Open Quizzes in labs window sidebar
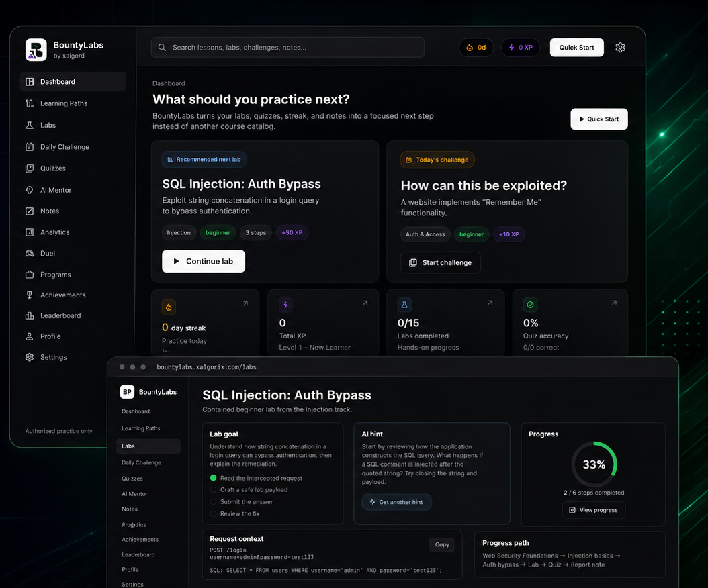Screen dimensions: 708x588 (x=132, y=479)
